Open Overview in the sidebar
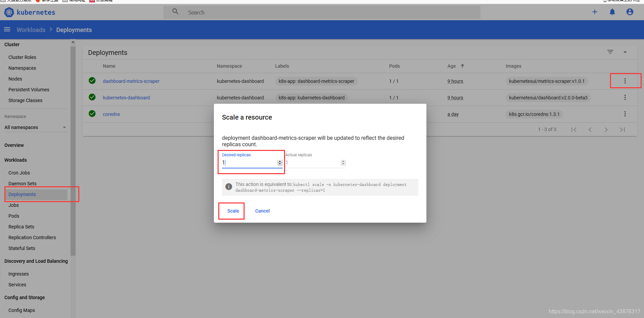The image size is (644, 318). tap(14, 145)
